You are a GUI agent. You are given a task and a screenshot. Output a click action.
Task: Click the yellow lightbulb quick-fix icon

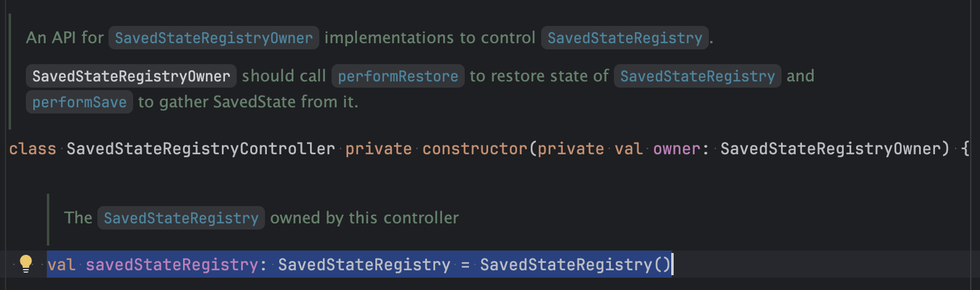[x=26, y=263]
